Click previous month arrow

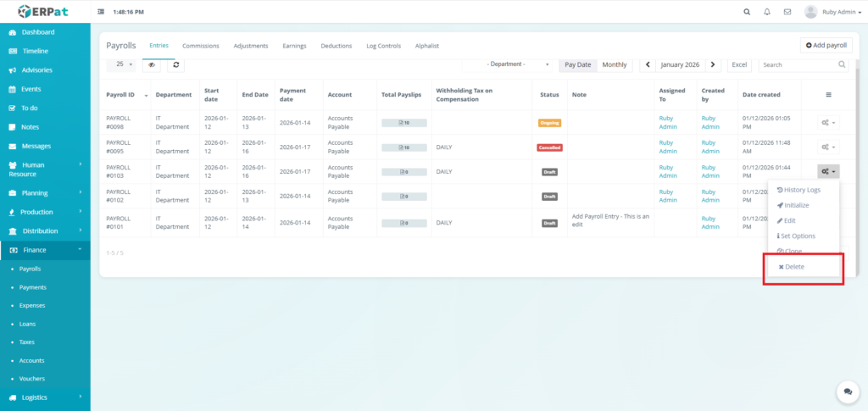coord(648,64)
